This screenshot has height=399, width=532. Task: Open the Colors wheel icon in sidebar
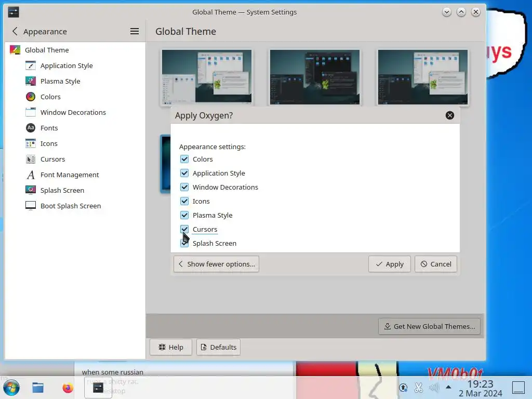pyautogui.click(x=31, y=97)
